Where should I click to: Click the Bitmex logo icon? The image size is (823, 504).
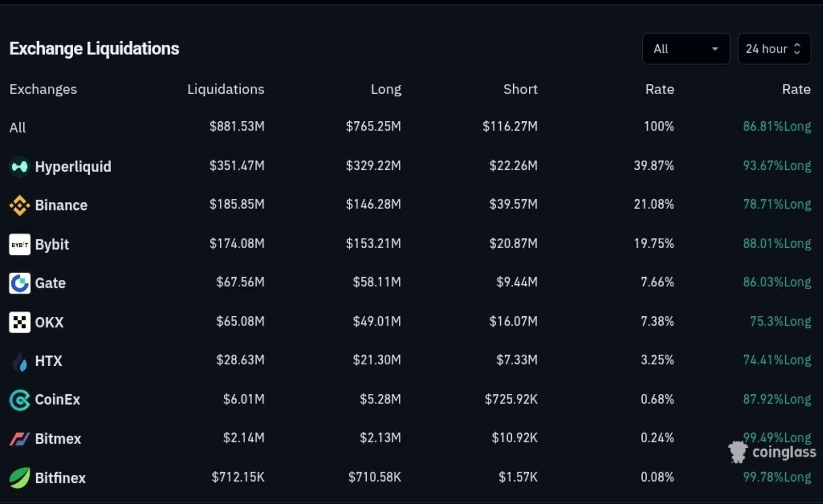(19, 439)
